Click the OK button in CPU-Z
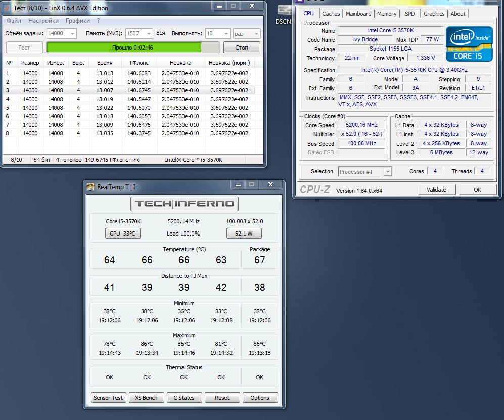Image resolution: width=504 pixels, height=420 pixels. pyautogui.click(x=477, y=190)
